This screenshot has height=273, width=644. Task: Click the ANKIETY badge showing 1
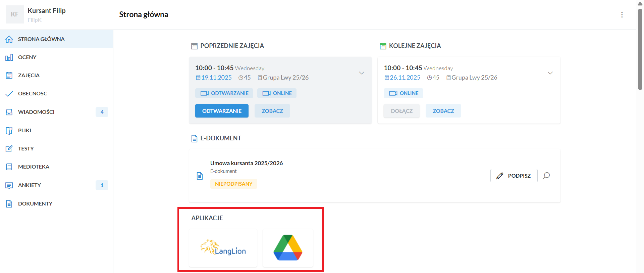[x=102, y=185]
